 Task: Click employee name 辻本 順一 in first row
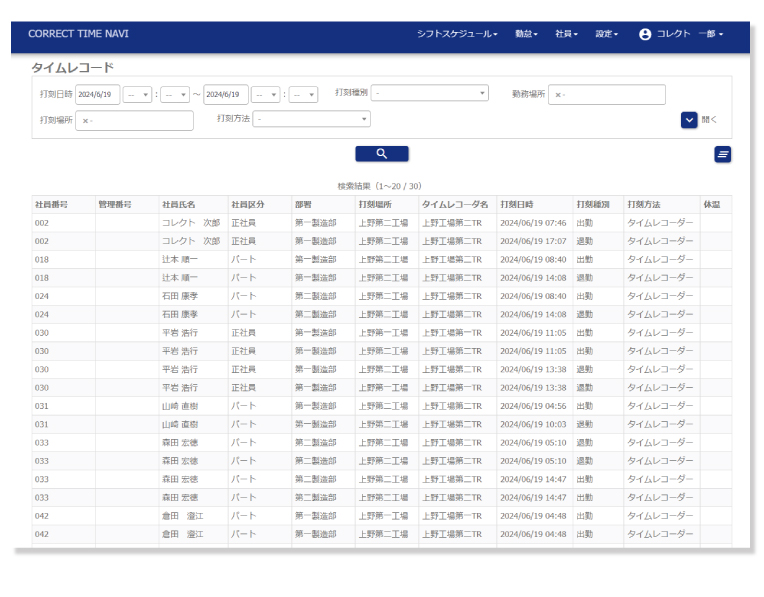pos(180,259)
